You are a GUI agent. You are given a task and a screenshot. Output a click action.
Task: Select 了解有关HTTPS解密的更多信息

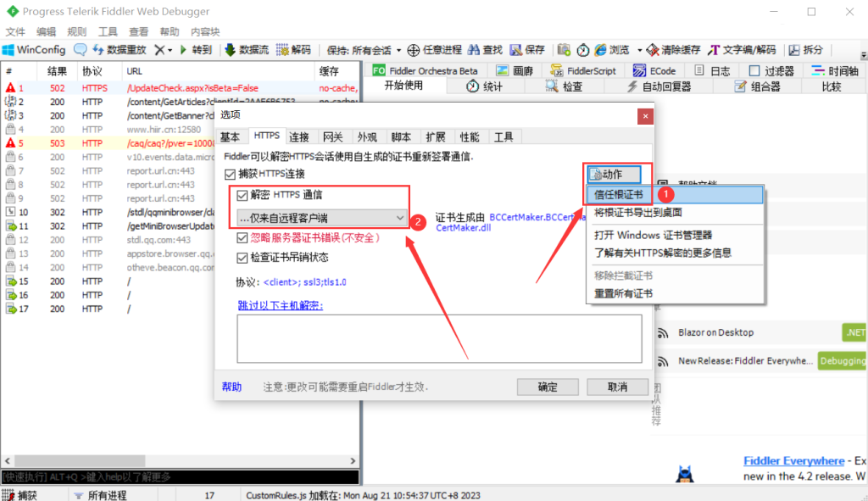[674, 253]
